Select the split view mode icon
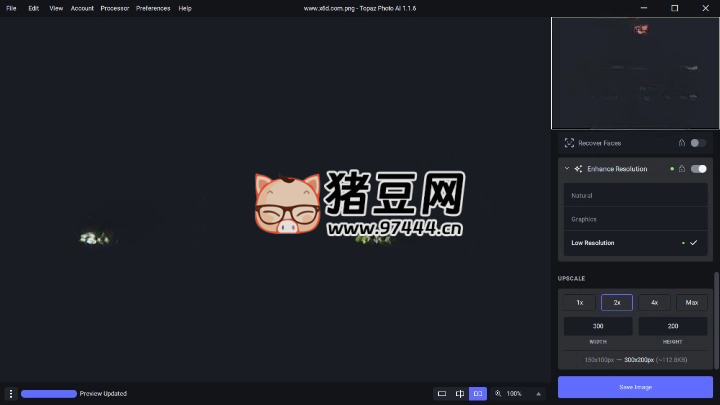The width and height of the screenshot is (720, 405). click(x=460, y=394)
